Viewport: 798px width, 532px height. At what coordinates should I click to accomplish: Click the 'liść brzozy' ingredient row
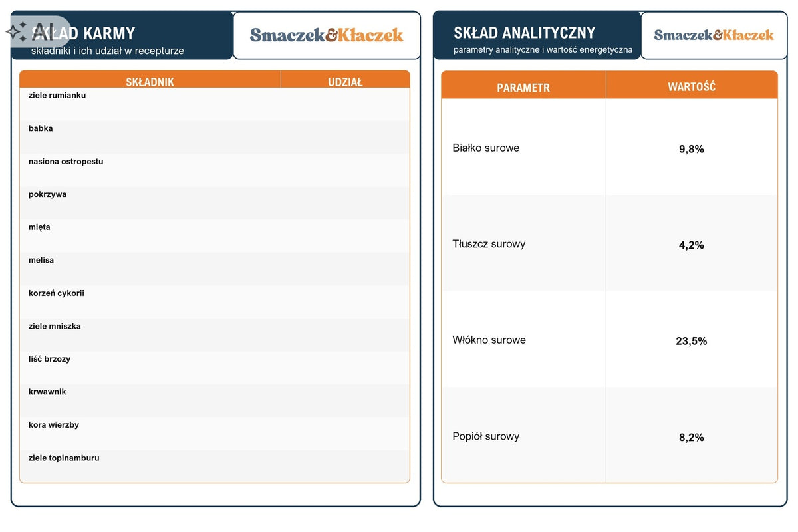(214, 368)
